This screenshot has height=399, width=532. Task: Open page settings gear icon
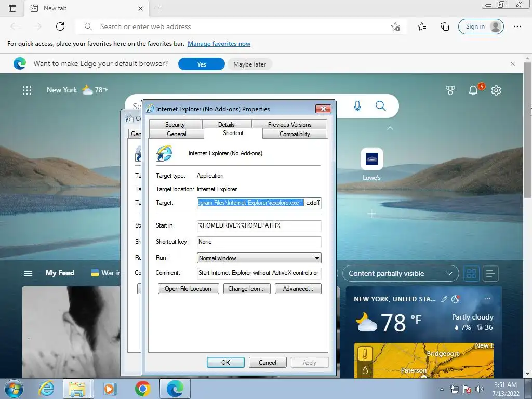[x=496, y=90]
